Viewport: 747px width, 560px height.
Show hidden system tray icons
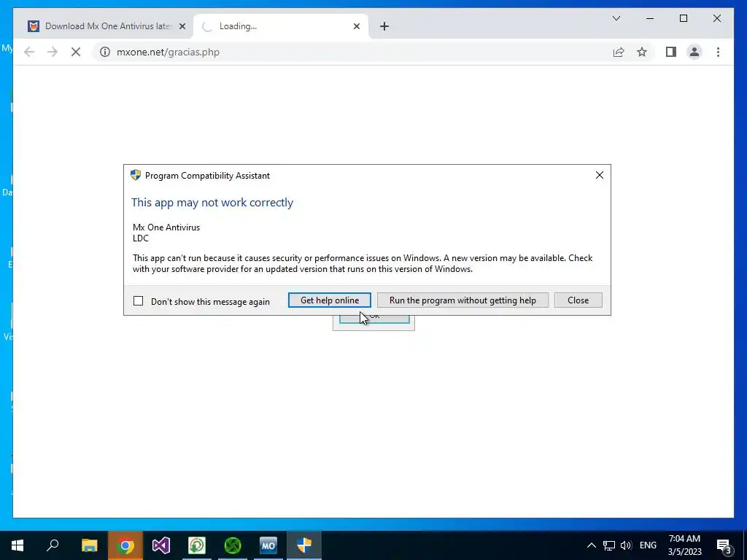[x=591, y=545]
